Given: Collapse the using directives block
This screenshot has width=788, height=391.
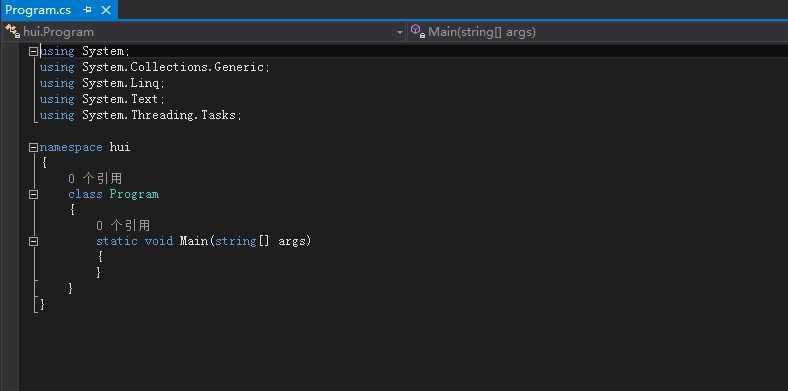Looking at the screenshot, I should click(x=34, y=51).
